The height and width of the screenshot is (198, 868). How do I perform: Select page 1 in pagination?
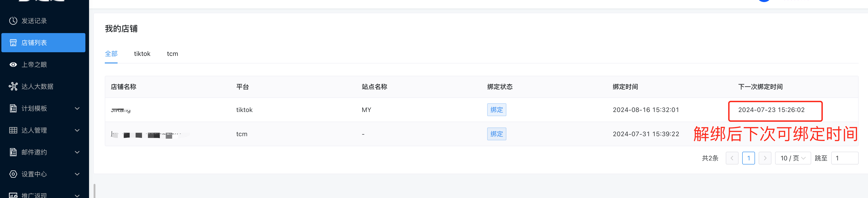point(748,158)
